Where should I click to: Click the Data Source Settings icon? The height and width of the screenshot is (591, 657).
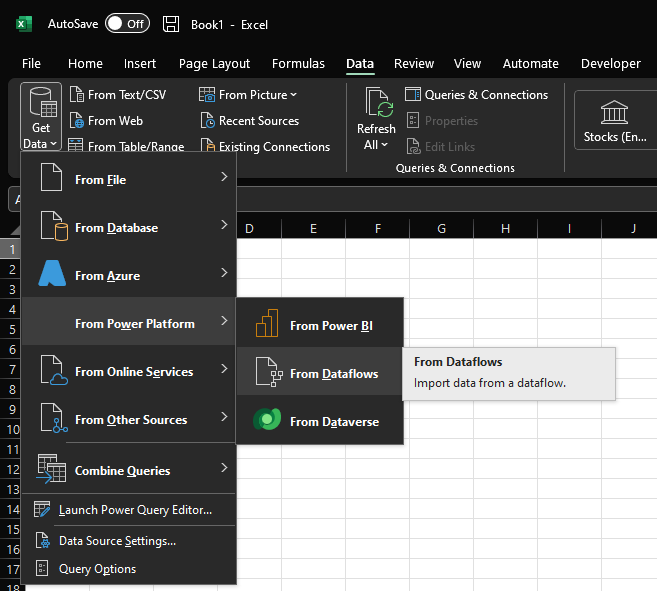click(42, 540)
